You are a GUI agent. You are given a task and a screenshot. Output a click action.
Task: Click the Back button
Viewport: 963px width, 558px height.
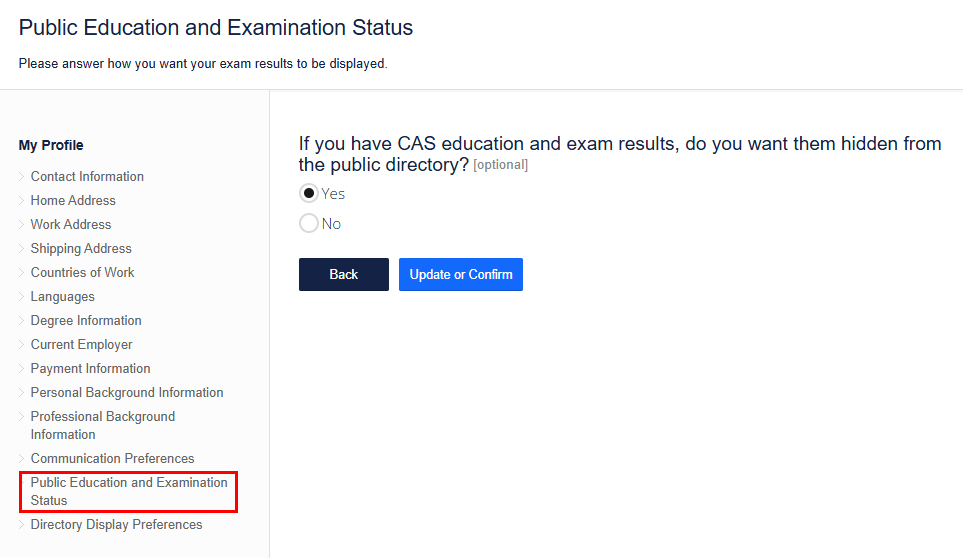pyautogui.click(x=343, y=274)
